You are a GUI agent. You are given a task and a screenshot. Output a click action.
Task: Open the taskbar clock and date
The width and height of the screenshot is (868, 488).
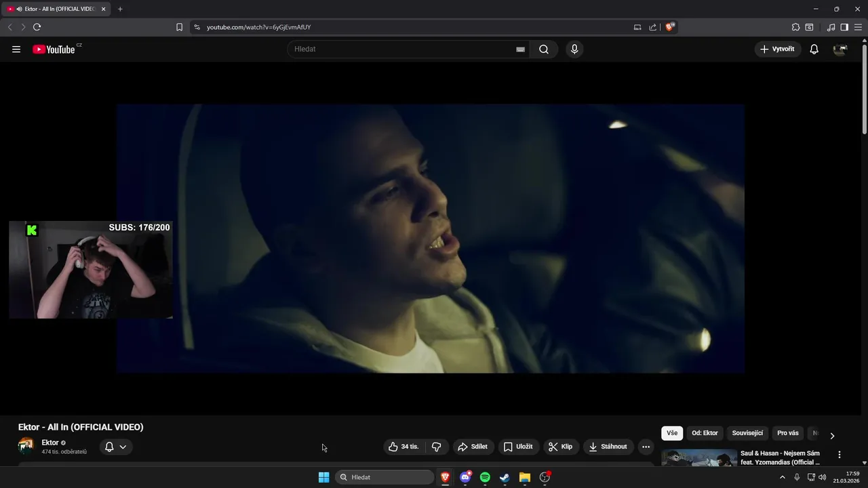pos(847,477)
